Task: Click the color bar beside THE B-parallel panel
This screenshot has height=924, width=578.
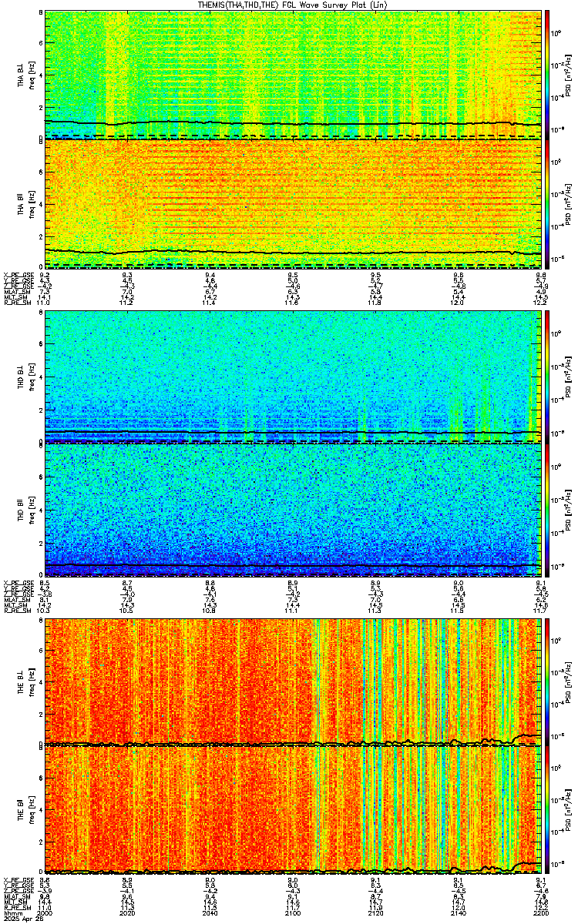Action: pyautogui.click(x=547, y=809)
